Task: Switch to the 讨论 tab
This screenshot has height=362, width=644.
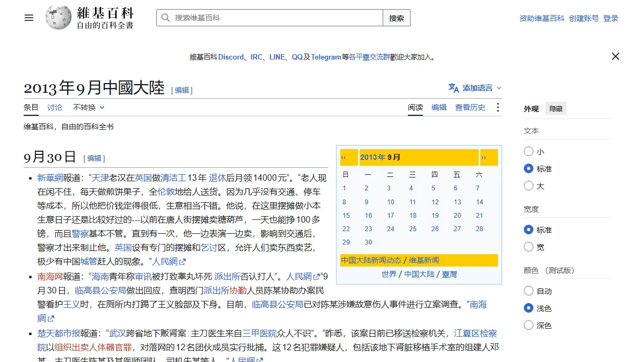Action: coord(55,107)
